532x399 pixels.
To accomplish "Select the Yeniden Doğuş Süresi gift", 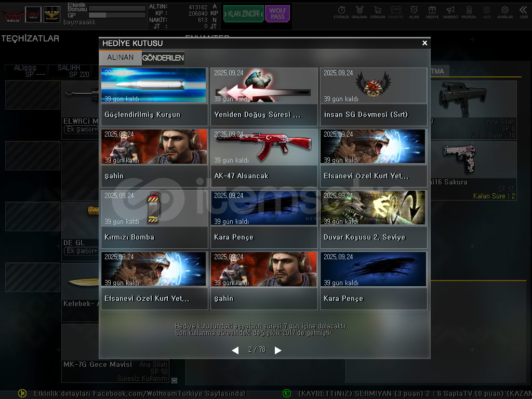I will pos(264,97).
